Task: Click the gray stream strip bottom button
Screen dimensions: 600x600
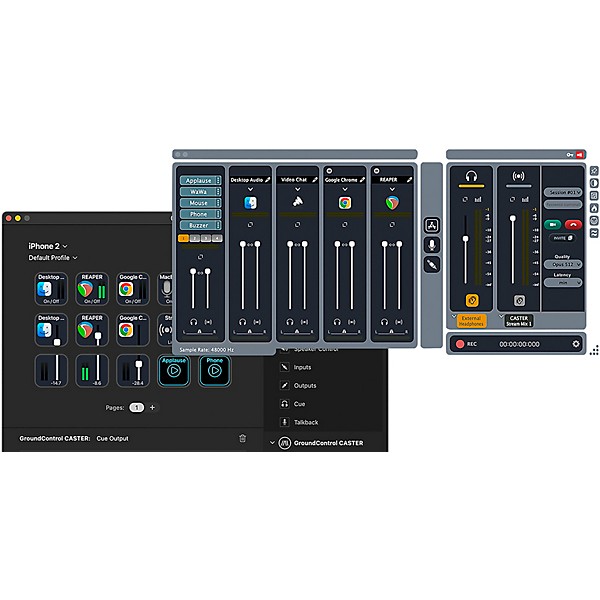Action: click(x=519, y=300)
